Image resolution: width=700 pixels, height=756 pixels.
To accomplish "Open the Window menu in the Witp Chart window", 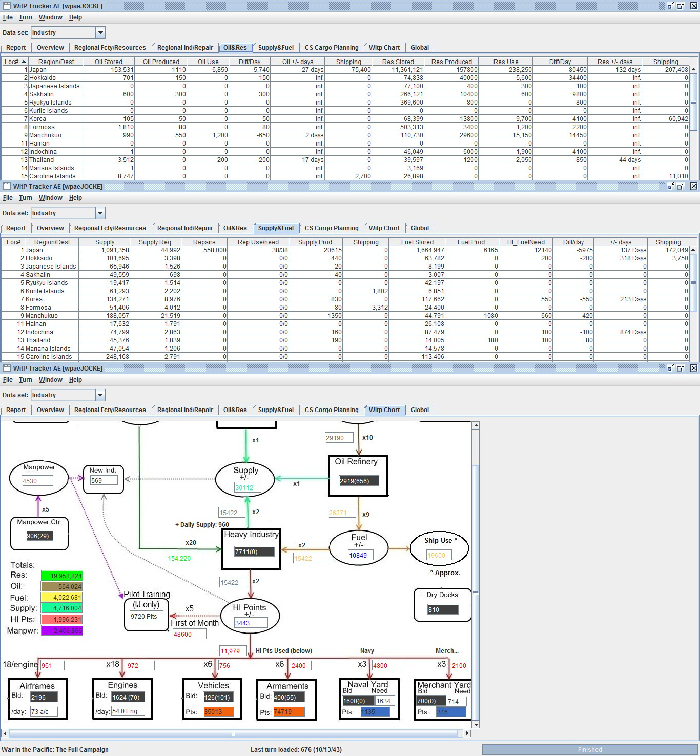I will click(51, 380).
